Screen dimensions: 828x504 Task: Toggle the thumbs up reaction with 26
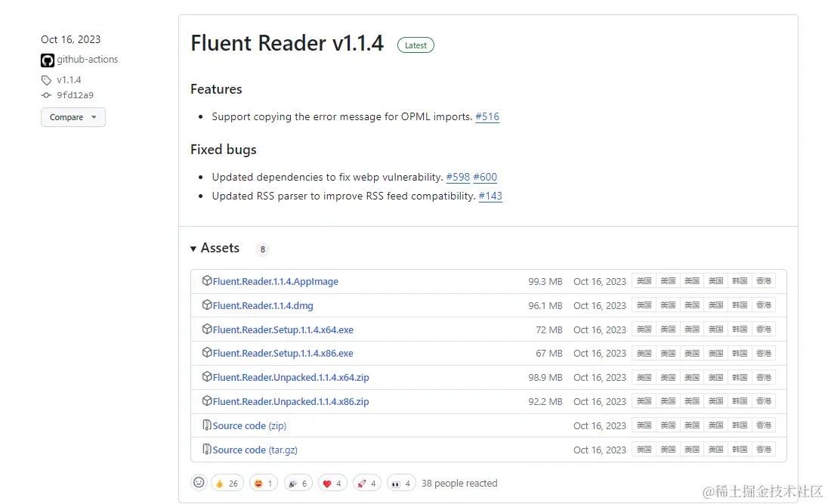pyautogui.click(x=227, y=484)
